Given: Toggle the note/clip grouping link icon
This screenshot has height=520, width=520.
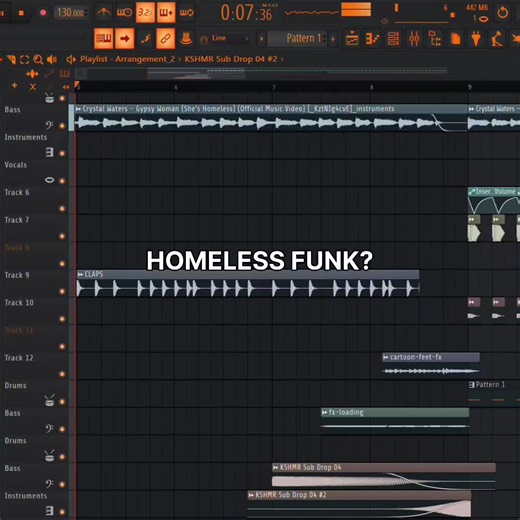Looking at the screenshot, I should [166, 39].
